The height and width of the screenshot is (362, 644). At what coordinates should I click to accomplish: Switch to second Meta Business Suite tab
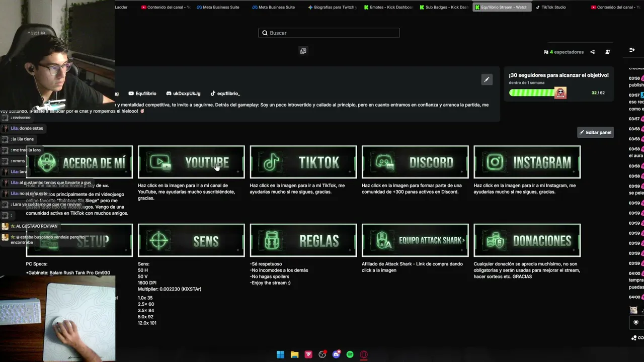(x=273, y=7)
